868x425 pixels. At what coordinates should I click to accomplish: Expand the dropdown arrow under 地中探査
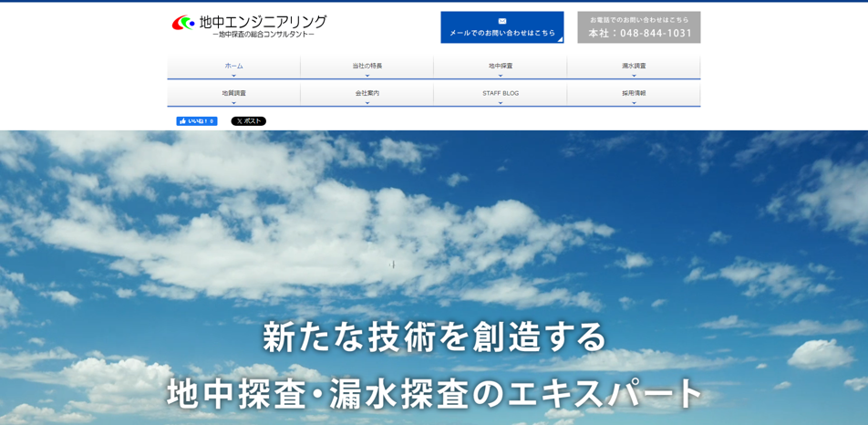tap(501, 76)
